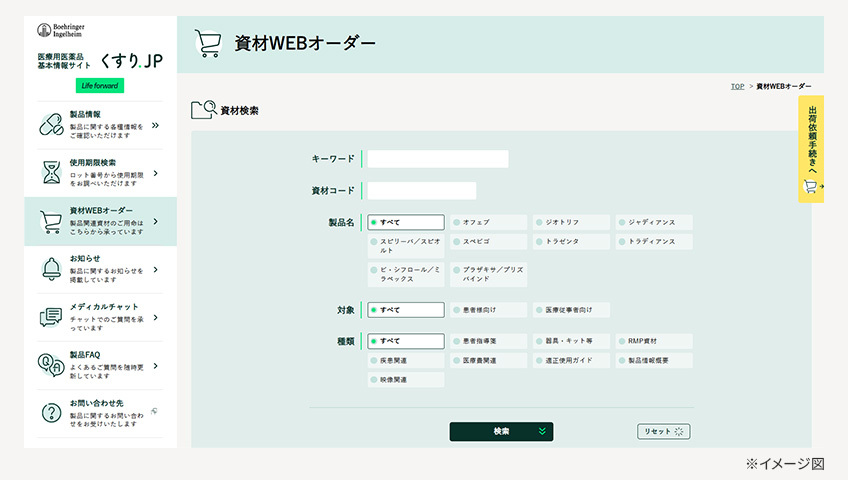
Task: Open the お知らせ menu item
Action: [x=100, y=269]
